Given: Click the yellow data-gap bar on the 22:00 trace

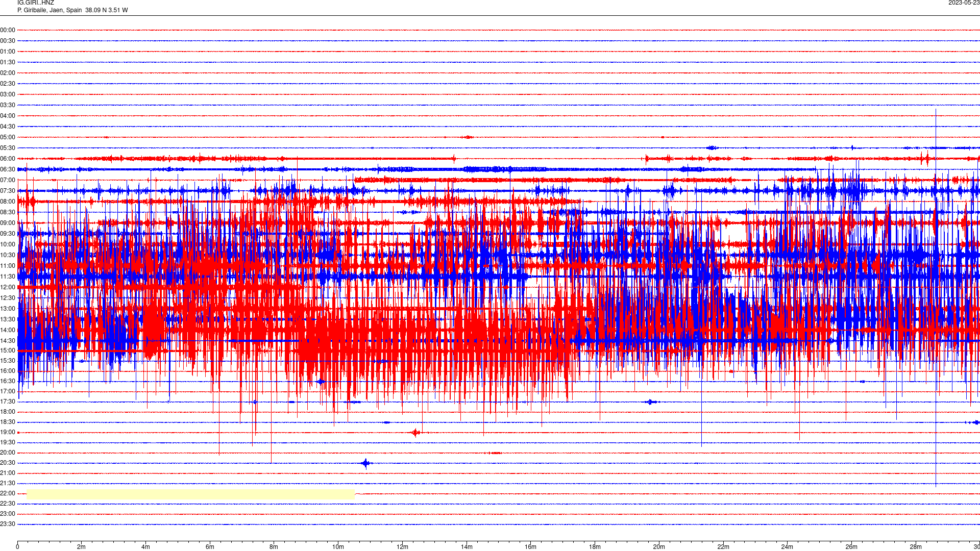Looking at the screenshot, I should (x=190, y=494).
